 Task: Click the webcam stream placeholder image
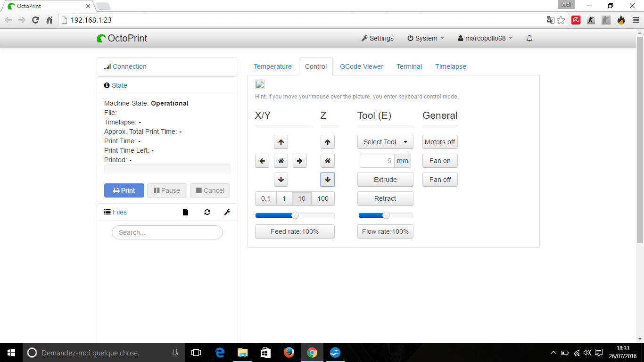click(260, 84)
